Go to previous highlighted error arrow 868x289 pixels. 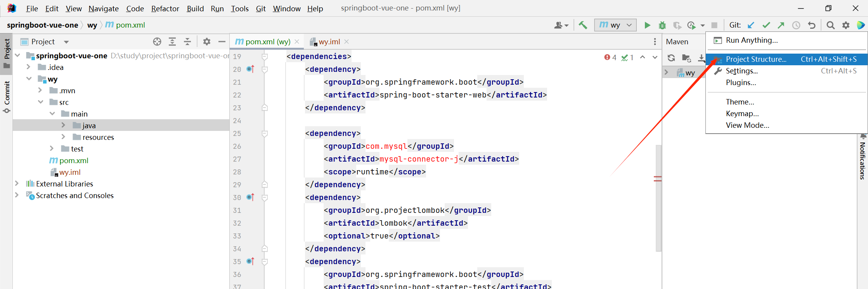(x=643, y=57)
